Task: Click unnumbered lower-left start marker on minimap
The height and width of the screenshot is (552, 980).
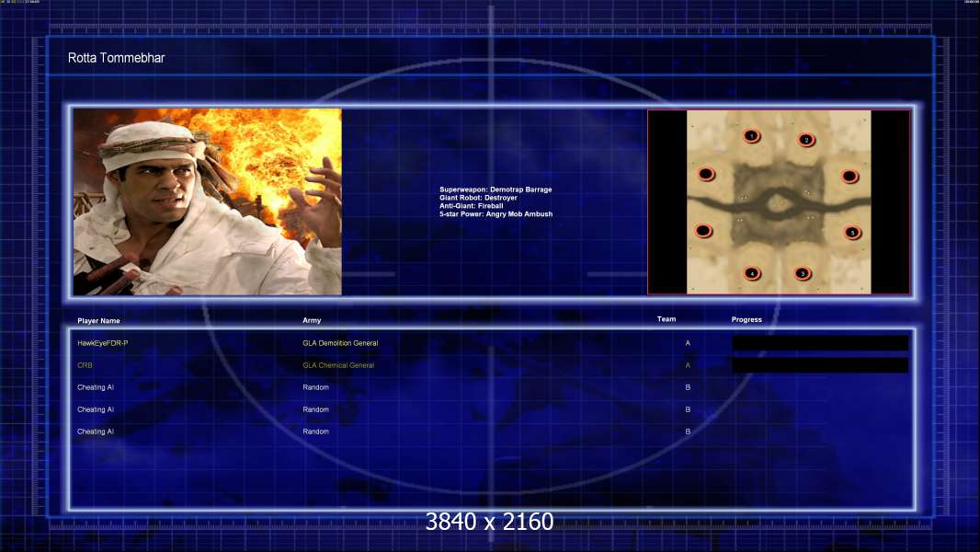Action: (x=703, y=231)
